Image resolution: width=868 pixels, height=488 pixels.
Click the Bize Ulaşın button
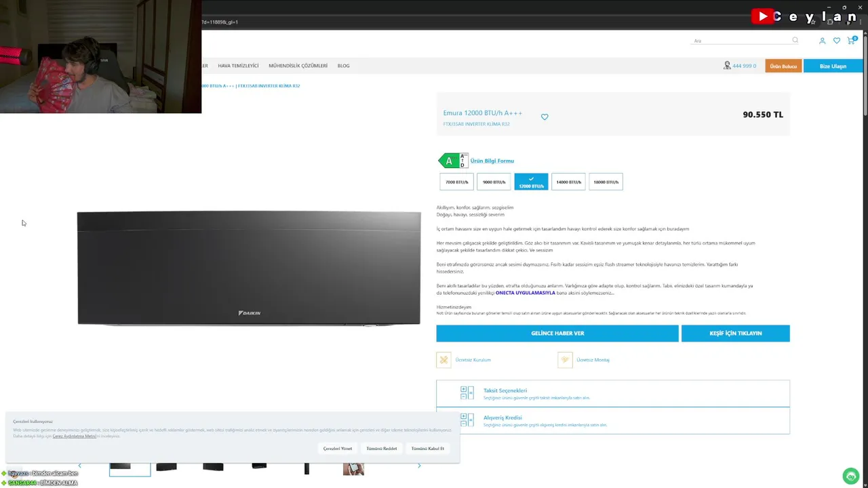[833, 66]
